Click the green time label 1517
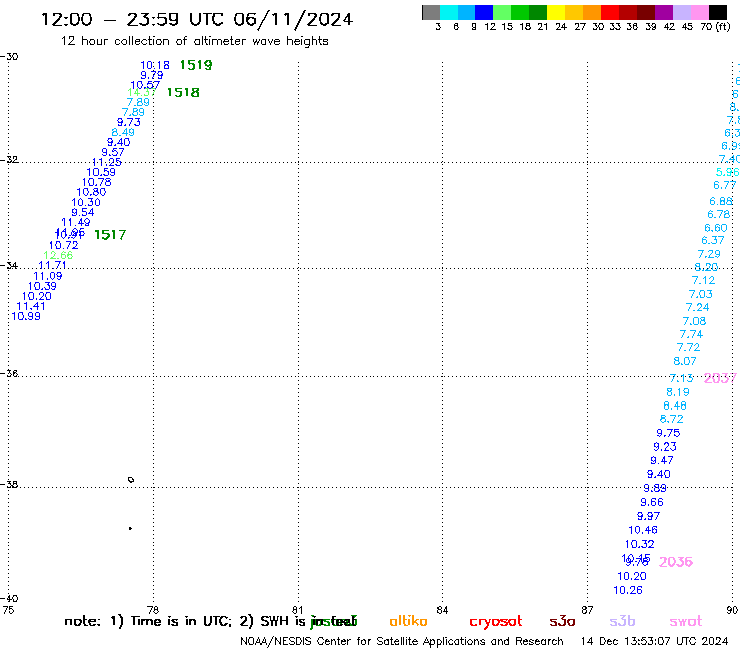Screen dimensions: 740x650 pos(110,235)
